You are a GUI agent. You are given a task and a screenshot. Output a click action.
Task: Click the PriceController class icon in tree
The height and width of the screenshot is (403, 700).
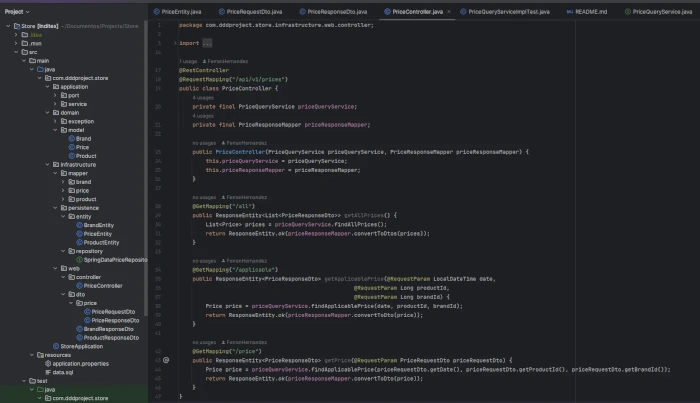pos(79,286)
